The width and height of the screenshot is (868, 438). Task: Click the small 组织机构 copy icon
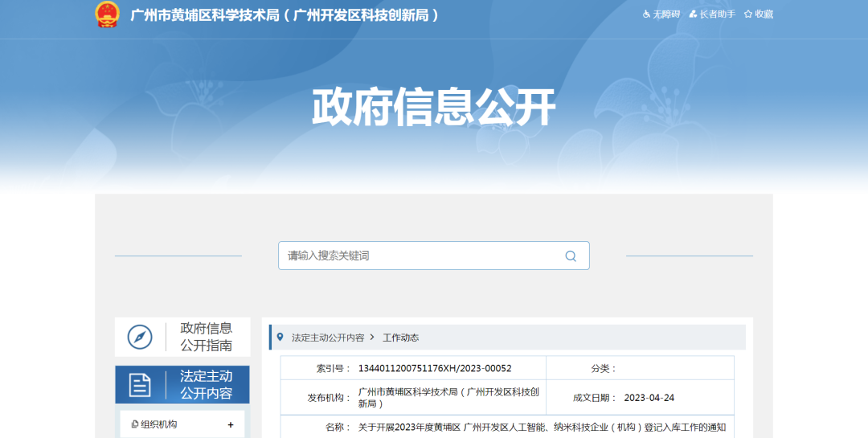pos(134,424)
